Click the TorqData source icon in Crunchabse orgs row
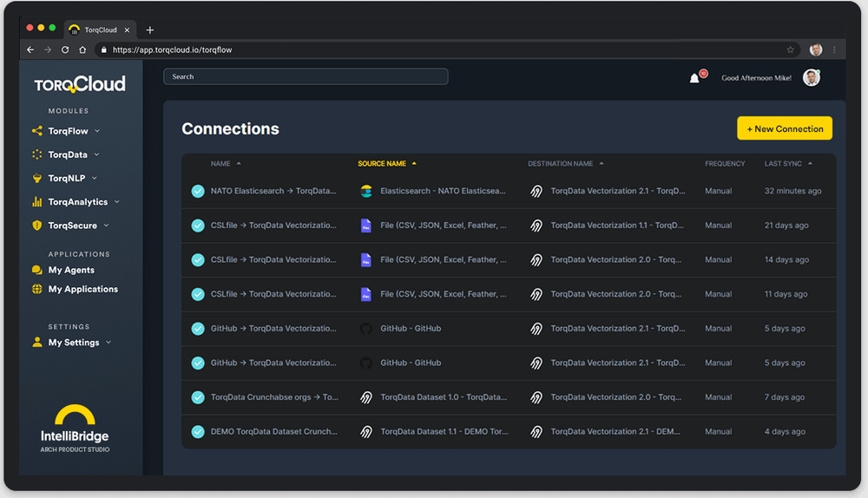868x498 pixels. [x=366, y=397]
